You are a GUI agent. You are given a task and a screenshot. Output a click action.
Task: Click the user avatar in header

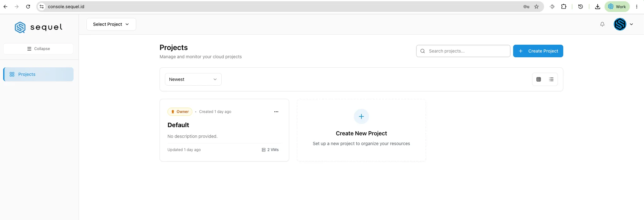coord(620,24)
